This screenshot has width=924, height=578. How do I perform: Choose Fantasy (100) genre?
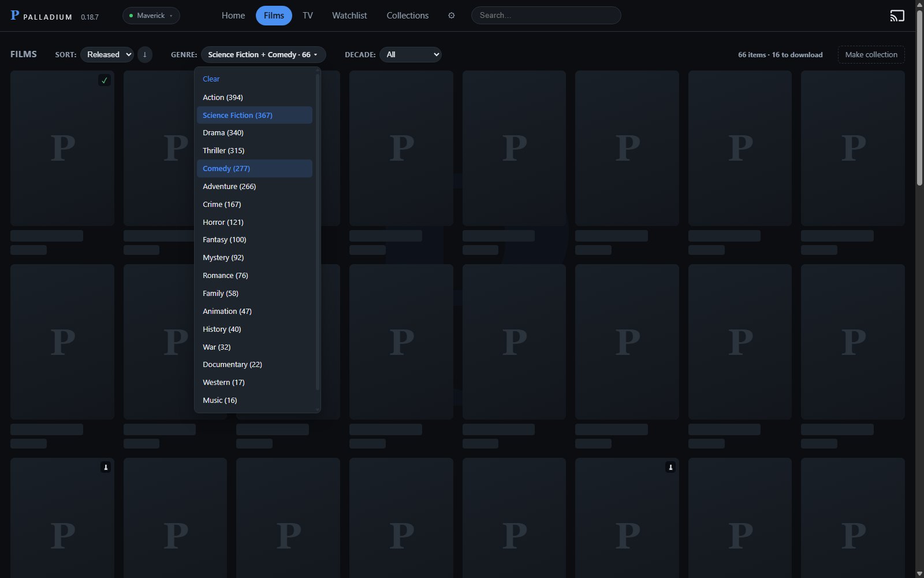tap(255, 239)
